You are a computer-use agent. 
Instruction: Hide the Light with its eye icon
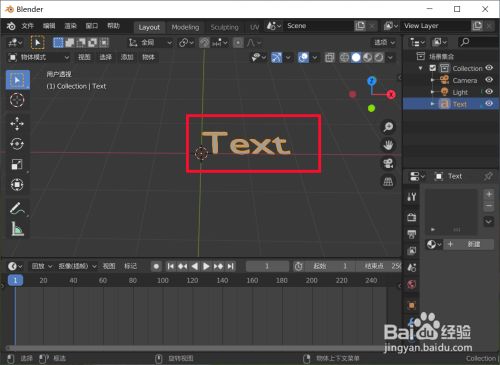pos(489,92)
